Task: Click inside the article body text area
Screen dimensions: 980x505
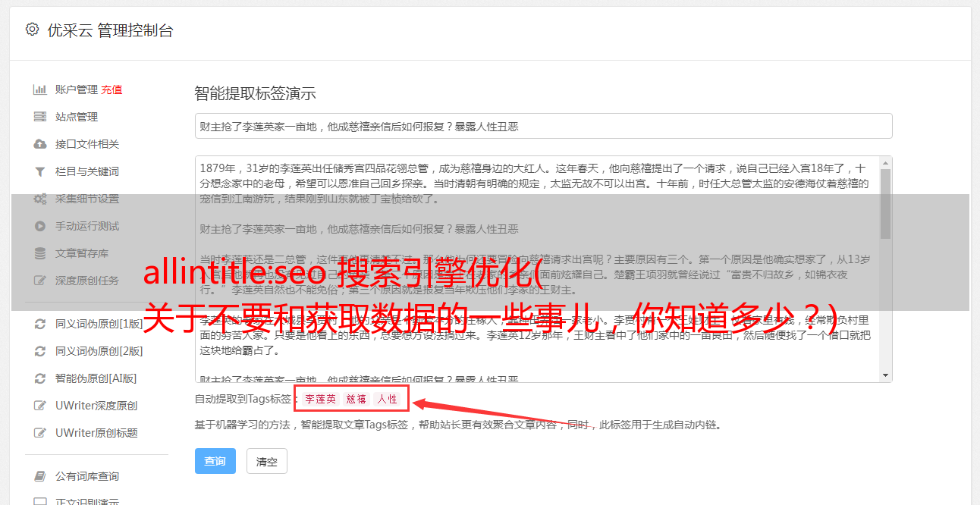Action: tap(537, 269)
